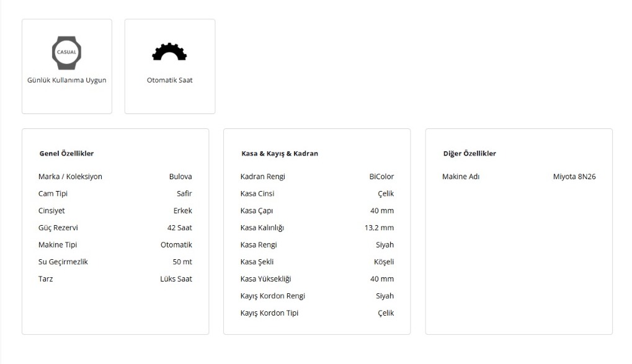This screenshot has width=632, height=364.
Task: Select the Köşeli case shape value
Action: pos(384,262)
